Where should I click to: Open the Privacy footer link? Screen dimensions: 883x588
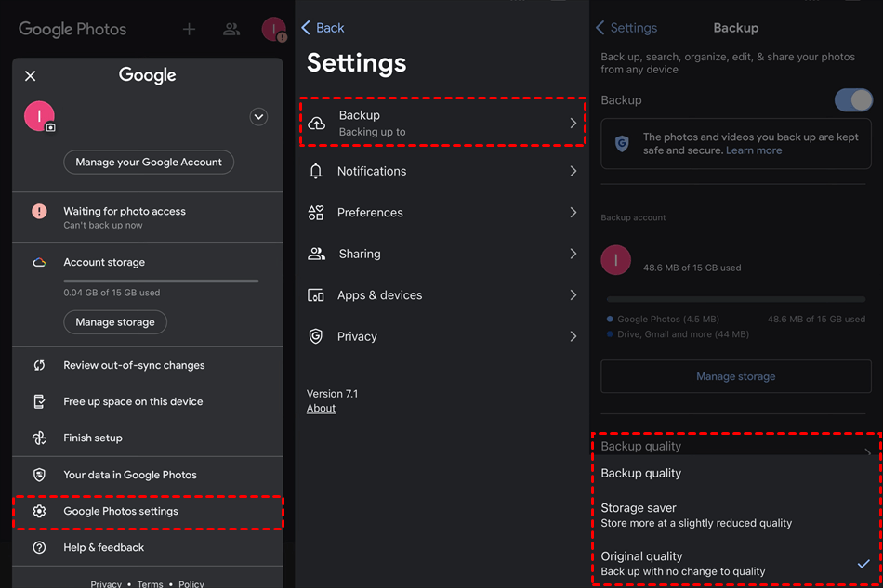[x=106, y=583]
